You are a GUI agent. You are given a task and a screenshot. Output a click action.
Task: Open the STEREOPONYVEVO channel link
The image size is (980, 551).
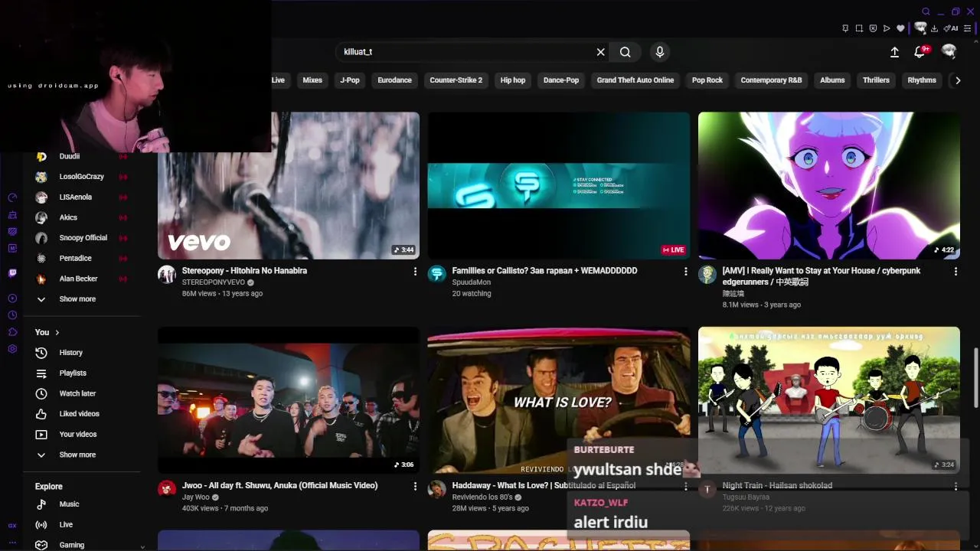tap(214, 282)
